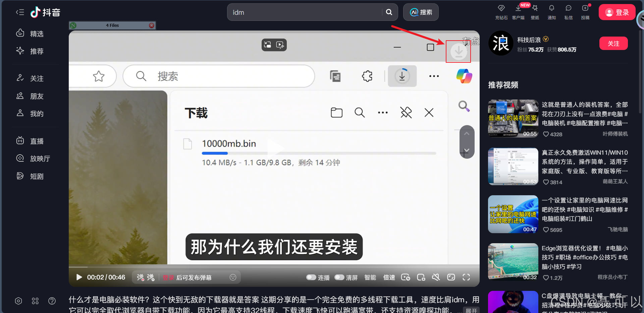Open 直播 live section in the sidebar

30,141
